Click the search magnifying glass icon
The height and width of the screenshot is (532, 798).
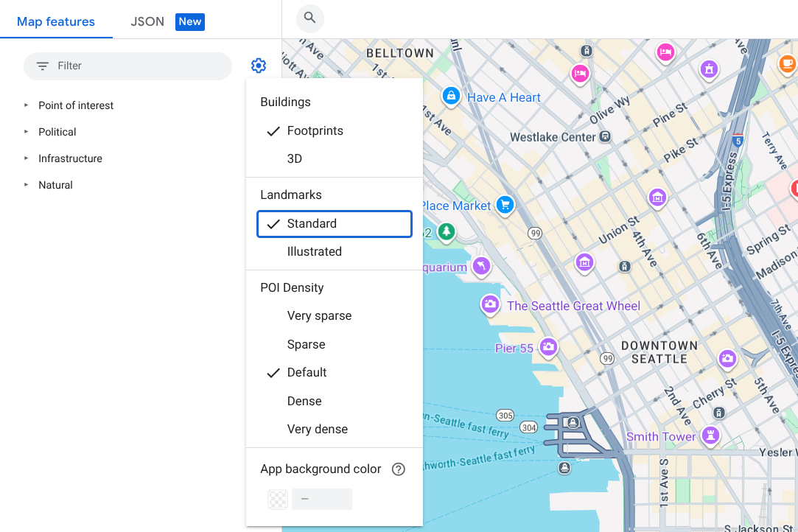(309, 18)
